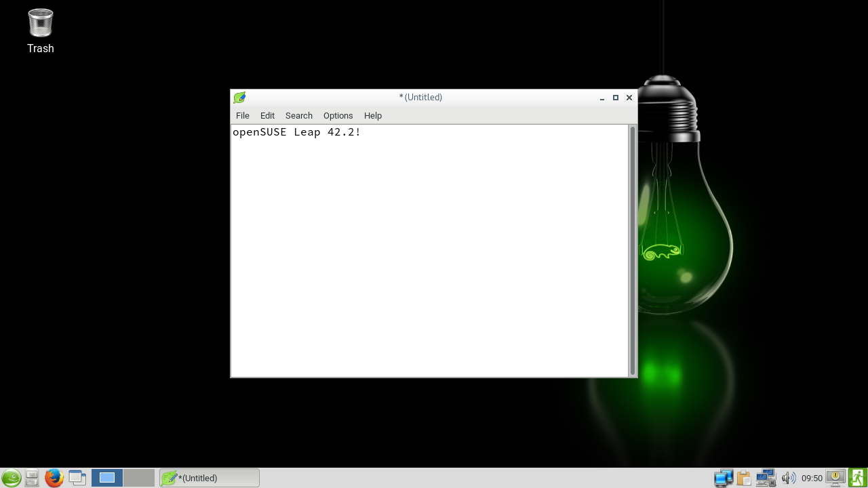868x488 pixels.
Task: Click the volume speaker tray icon
Action: (788, 478)
